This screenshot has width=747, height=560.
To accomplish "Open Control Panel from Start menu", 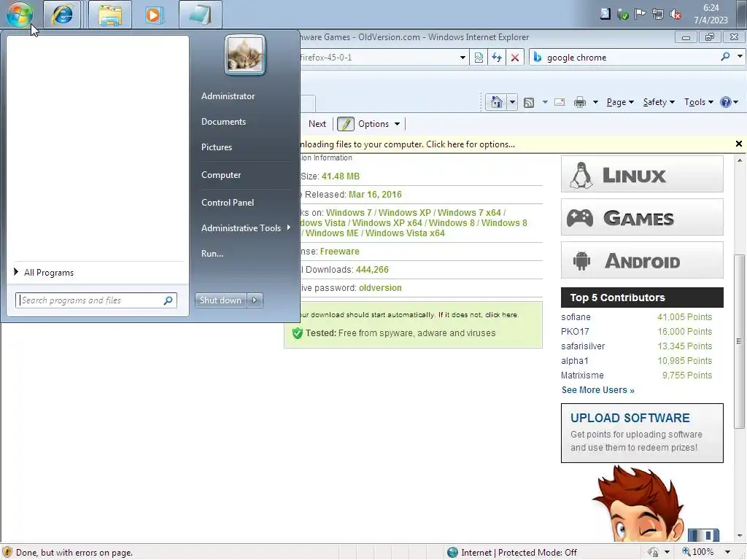I will pos(228,203).
